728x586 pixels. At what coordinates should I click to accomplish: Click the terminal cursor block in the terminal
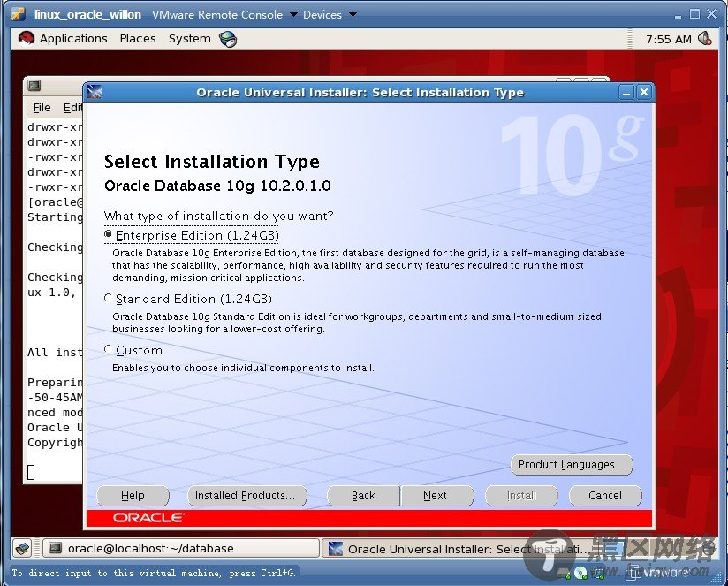[31, 472]
